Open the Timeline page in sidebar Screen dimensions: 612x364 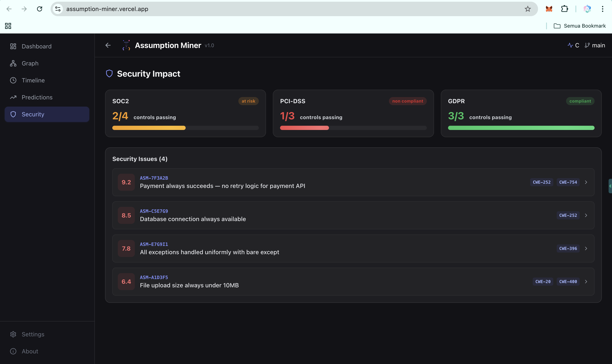tap(33, 80)
